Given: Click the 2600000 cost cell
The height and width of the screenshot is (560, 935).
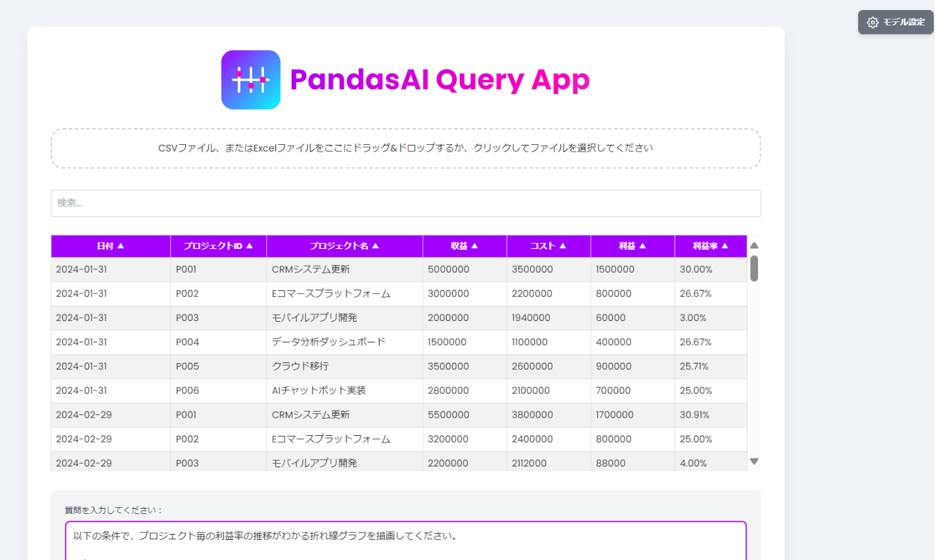Looking at the screenshot, I should click(548, 366).
